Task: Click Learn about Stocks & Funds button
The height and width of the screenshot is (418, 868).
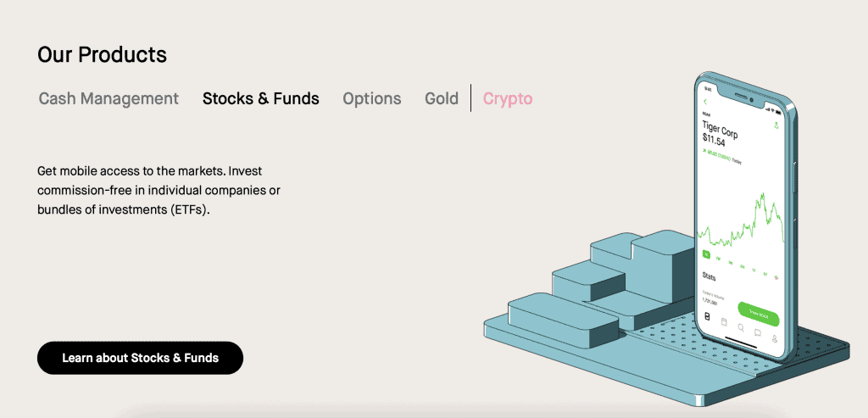Action: (140, 358)
